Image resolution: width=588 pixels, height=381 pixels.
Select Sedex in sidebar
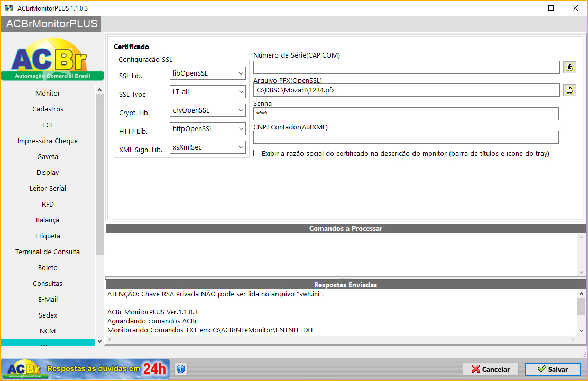point(48,315)
